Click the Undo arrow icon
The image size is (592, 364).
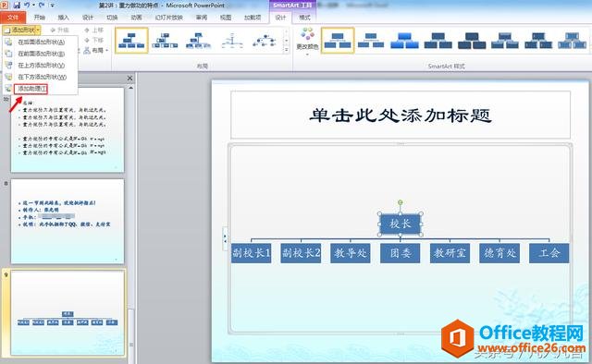click(x=27, y=6)
